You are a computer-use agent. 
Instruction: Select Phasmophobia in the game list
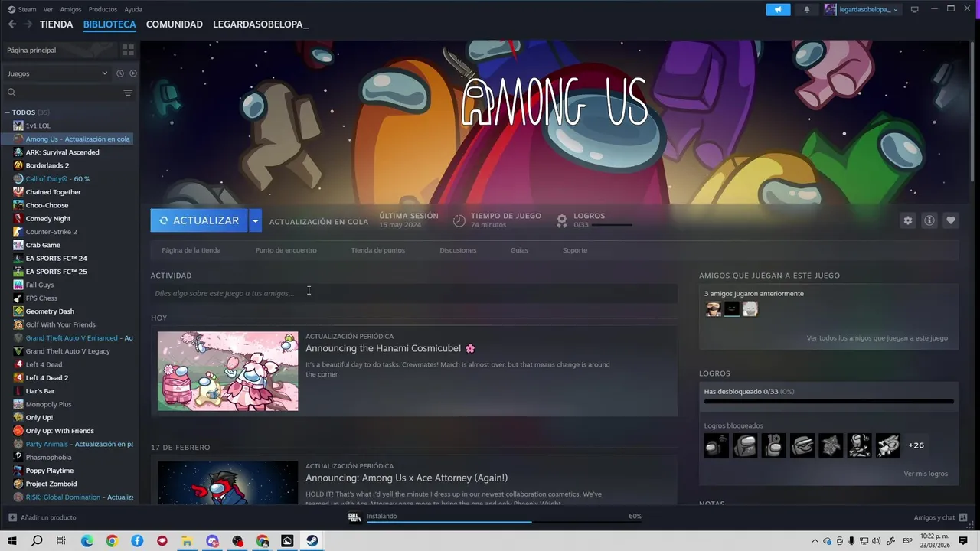[x=48, y=458]
